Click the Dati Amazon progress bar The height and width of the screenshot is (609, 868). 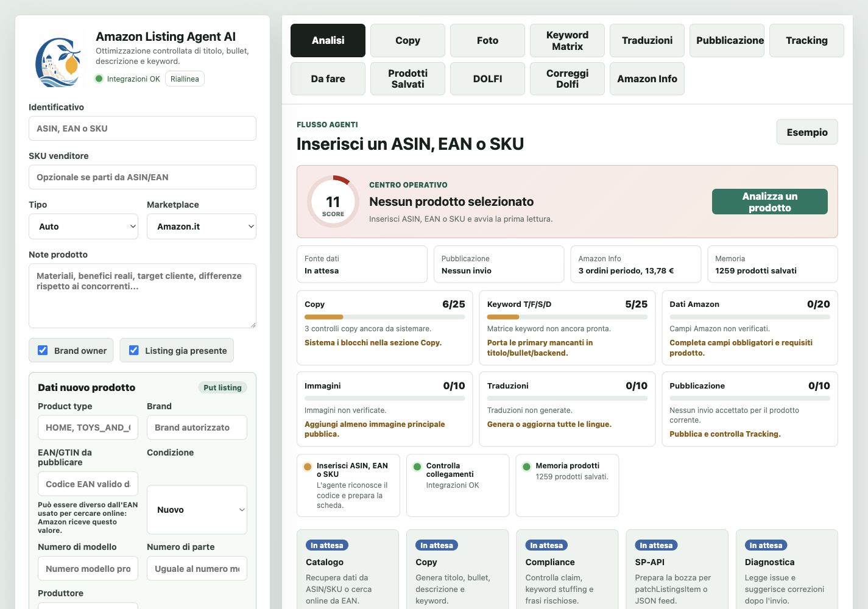(750, 317)
